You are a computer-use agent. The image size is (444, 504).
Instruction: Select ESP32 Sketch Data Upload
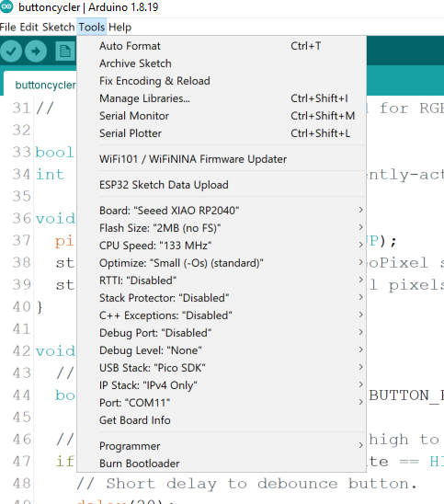coord(222,185)
